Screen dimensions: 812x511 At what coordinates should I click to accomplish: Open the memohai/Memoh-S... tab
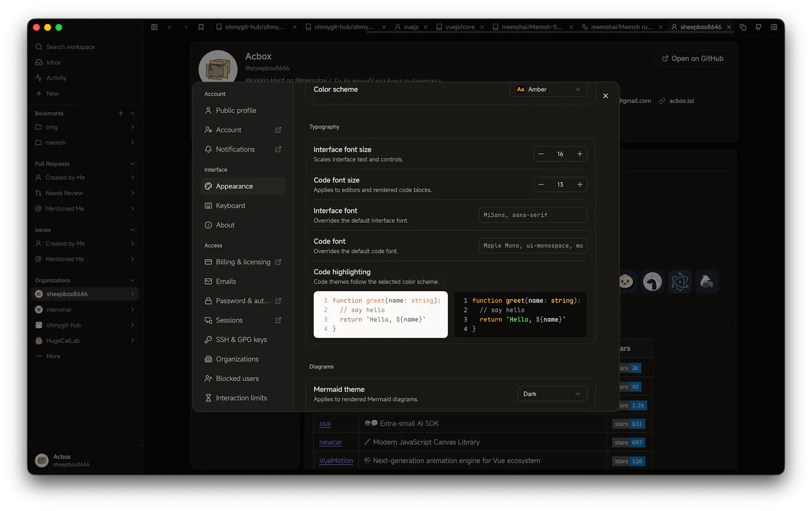[527, 27]
